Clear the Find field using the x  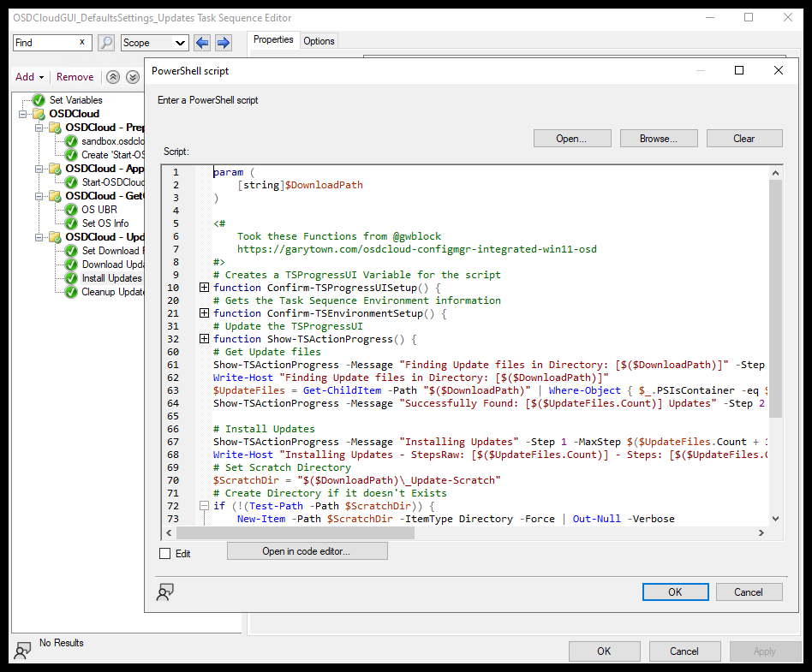click(83, 41)
